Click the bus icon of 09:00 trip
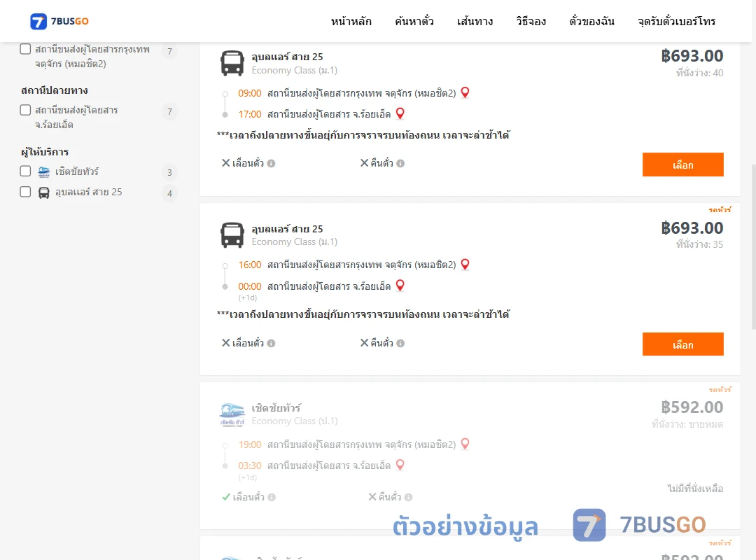Screen dimensions: 756x560 tap(232, 63)
